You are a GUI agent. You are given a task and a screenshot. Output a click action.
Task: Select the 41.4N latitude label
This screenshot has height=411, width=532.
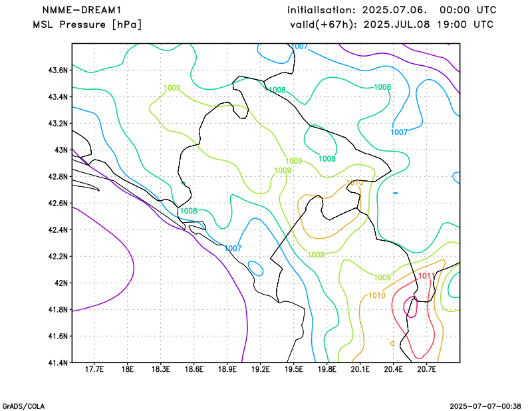pos(58,363)
